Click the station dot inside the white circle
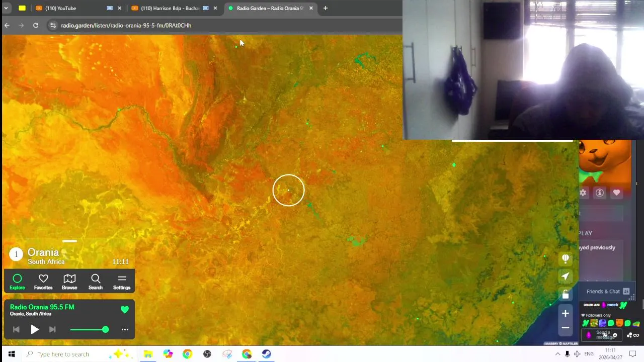This screenshot has height=362, width=644. [288, 190]
